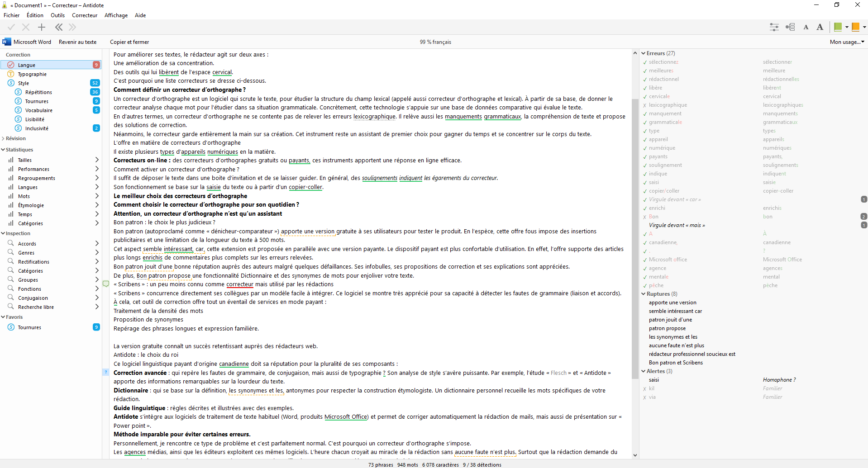
Task: Open the dictionaries dropdown arrow by the green book
Action: click(847, 27)
